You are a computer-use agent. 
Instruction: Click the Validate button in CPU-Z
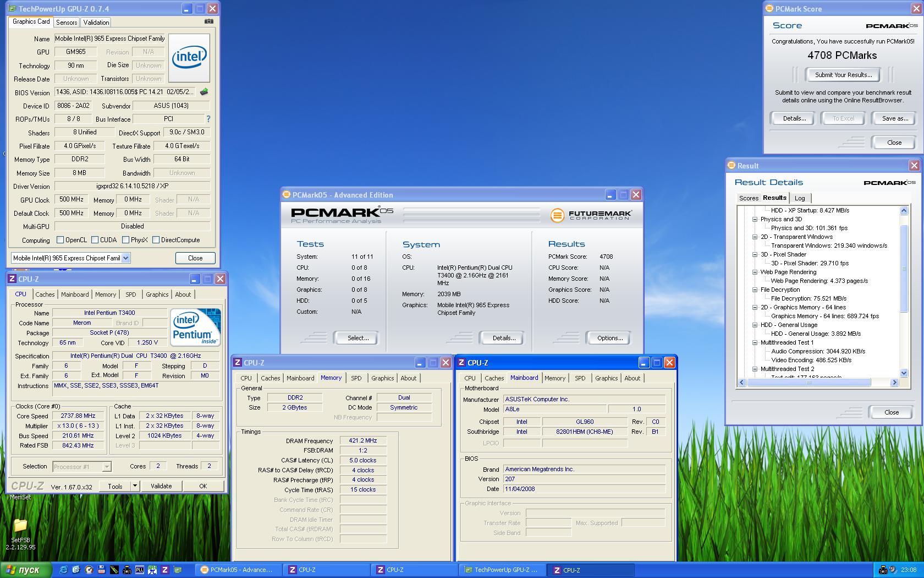click(161, 486)
